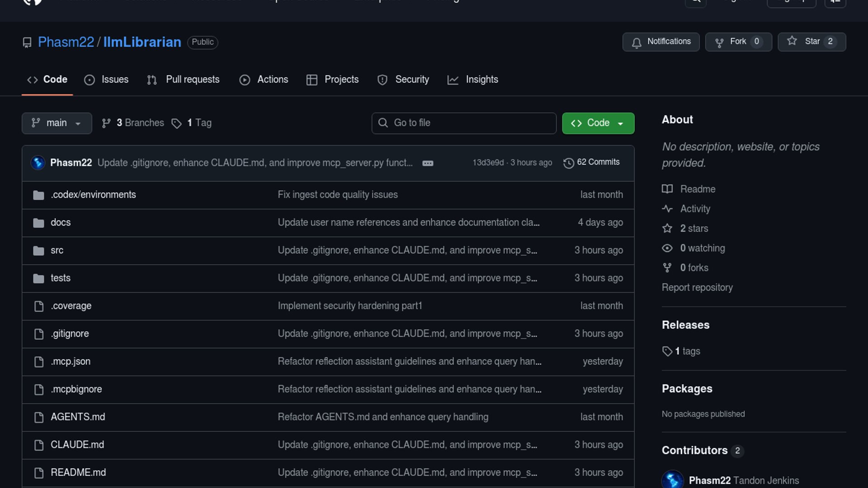
Task: Expand the green Code dropdown button
Action: click(x=598, y=123)
